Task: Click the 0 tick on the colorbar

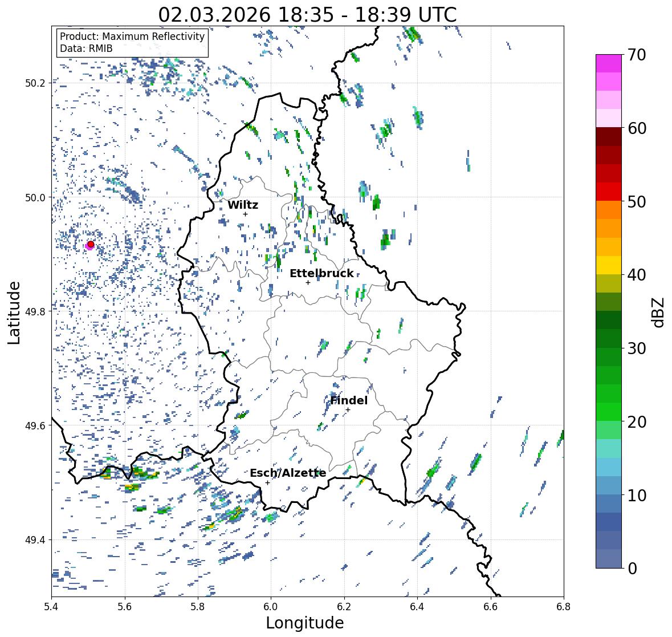Action: 633,569
